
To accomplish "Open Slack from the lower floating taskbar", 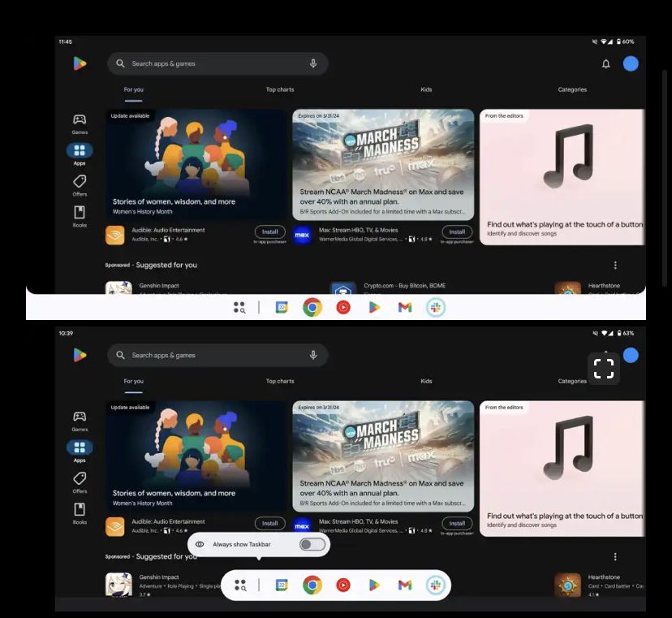I will (x=436, y=585).
